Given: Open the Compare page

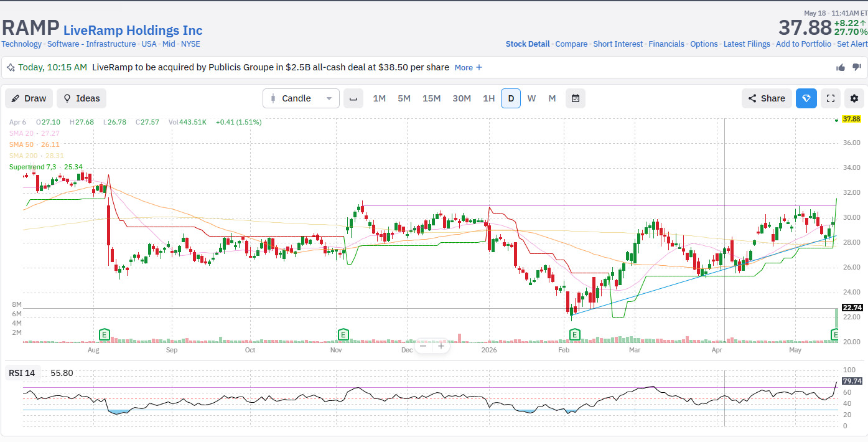Looking at the screenshot, I should click(x=571, y=44).
